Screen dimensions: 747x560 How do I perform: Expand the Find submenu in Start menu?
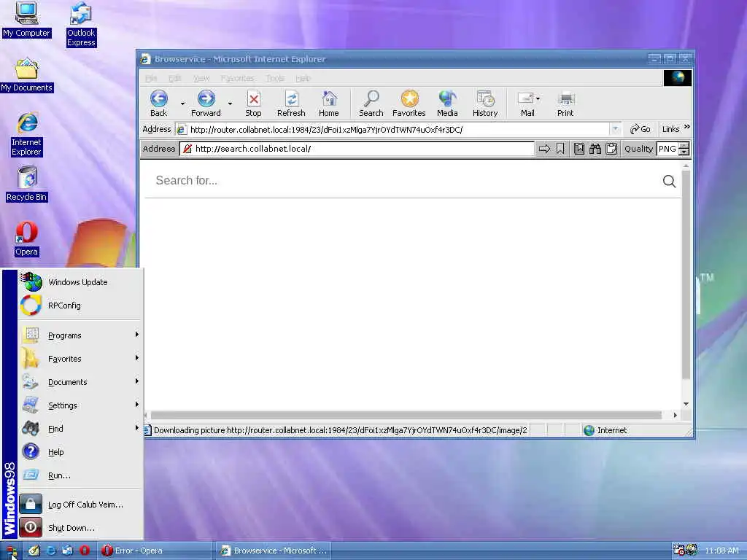pos(80,429)
